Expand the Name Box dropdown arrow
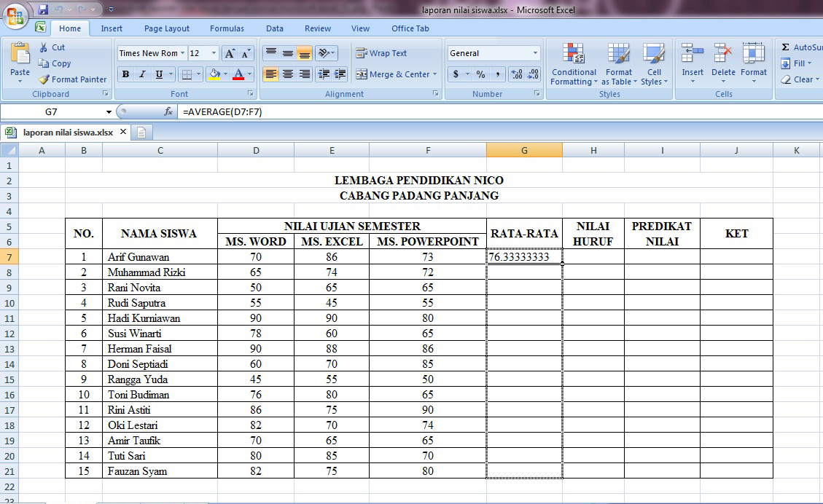 pos(109,111)
